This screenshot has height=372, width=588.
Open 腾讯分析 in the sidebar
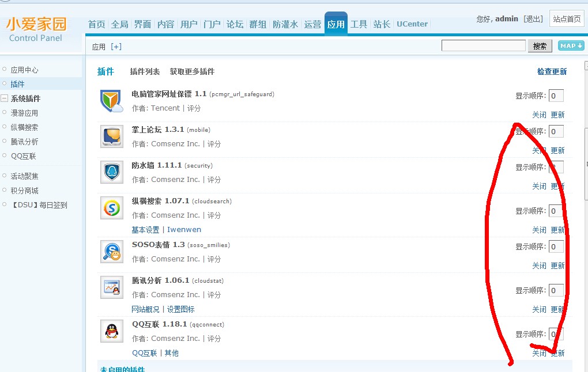pos(24,142)
